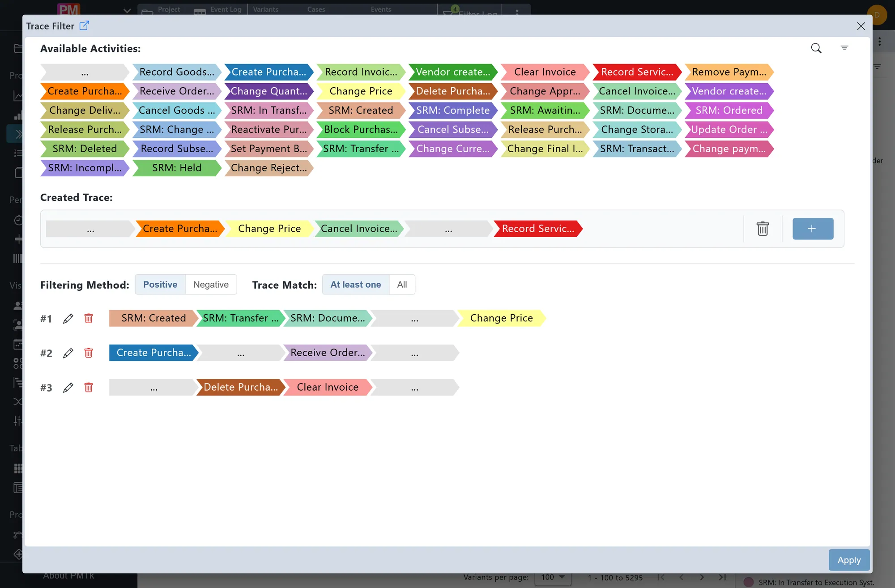Click Receive Order chip in trace #2
The image size is (895, 588).
pyautogui.click(x=328, y=353)
